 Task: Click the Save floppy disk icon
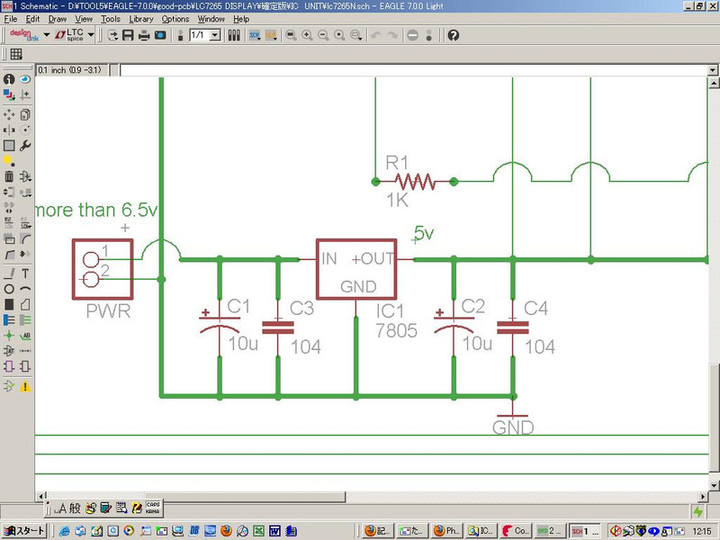point(128,36)
